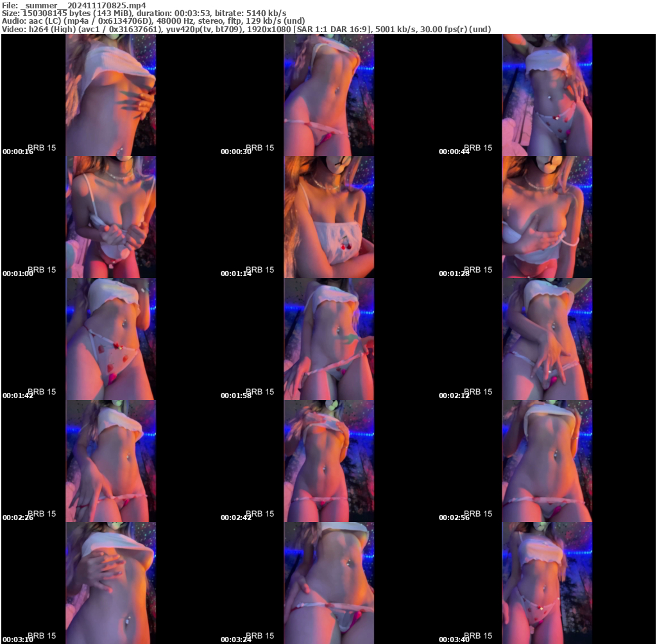
Task: Open the thumbnail at timestamp 00:00:16
Action: click(x=110, y=95)
